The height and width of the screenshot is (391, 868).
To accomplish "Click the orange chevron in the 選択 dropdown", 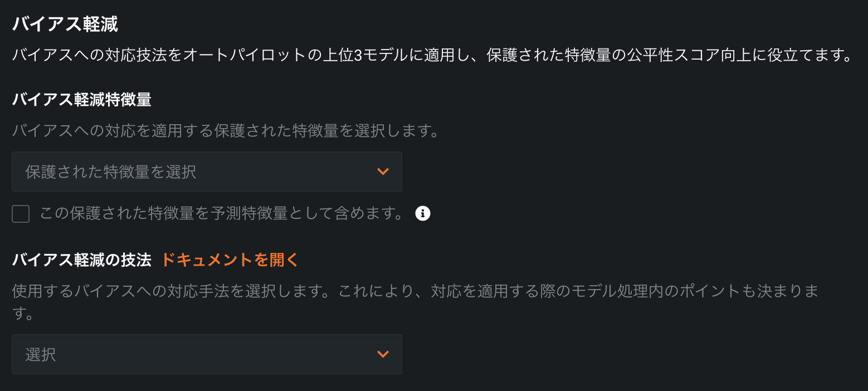I will point(383,354).
